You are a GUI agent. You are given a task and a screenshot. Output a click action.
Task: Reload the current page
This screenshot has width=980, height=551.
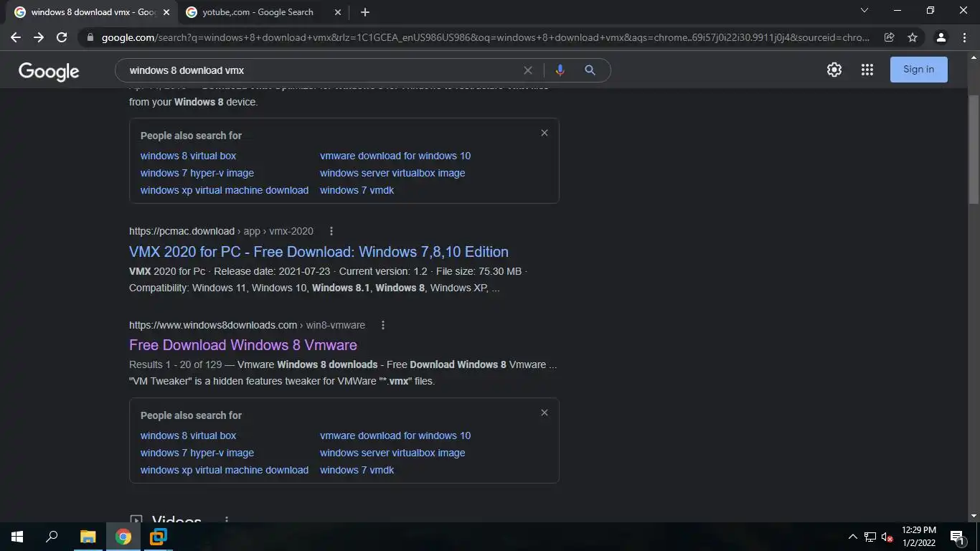click(62, 37)
